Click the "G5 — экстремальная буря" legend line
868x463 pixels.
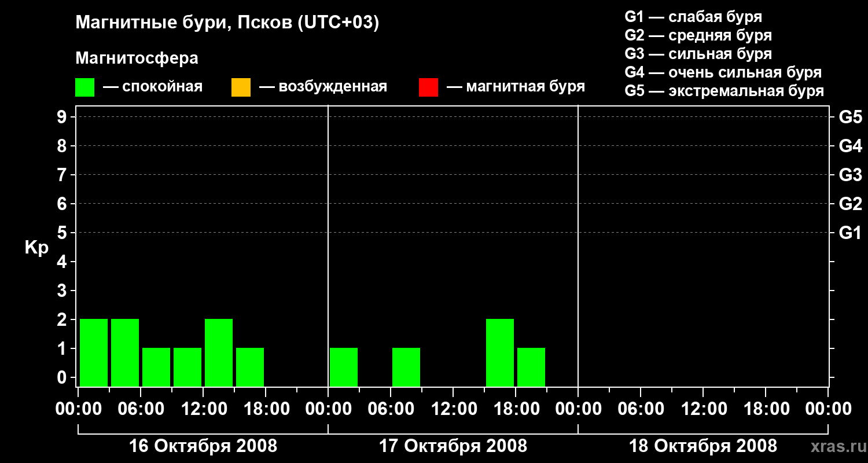[x=724, y=91]
